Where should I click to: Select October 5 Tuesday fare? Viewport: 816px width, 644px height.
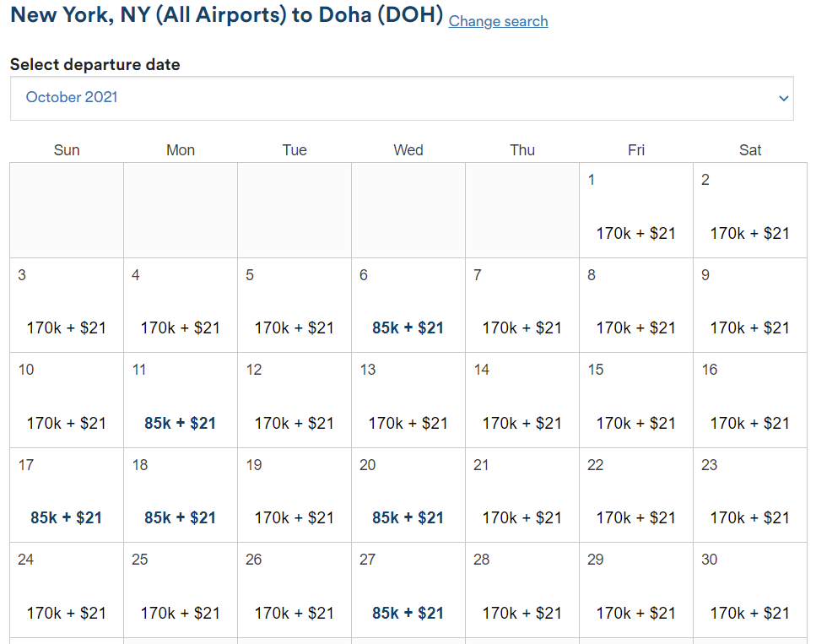[294, 304]
